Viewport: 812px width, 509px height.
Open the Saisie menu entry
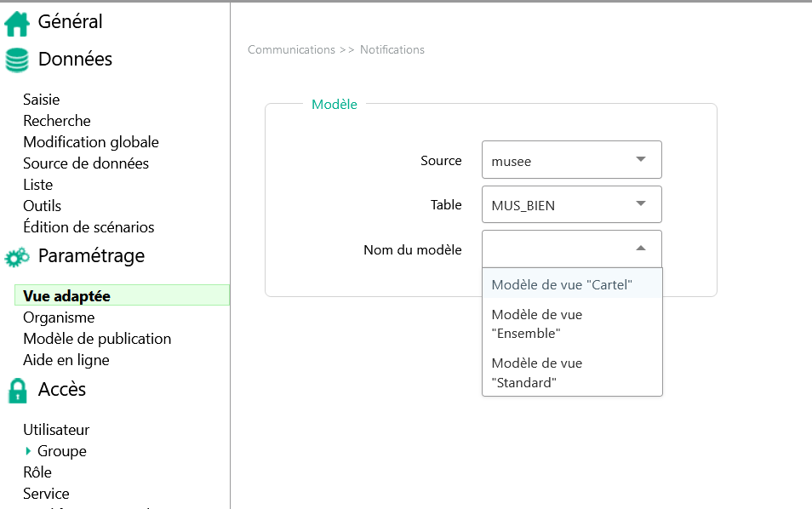[42, 100]
